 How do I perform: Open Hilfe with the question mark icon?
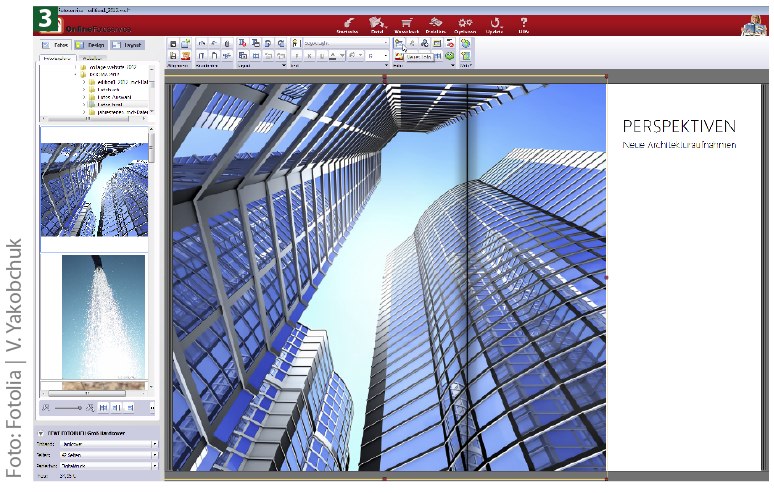[x=524, y=25]
